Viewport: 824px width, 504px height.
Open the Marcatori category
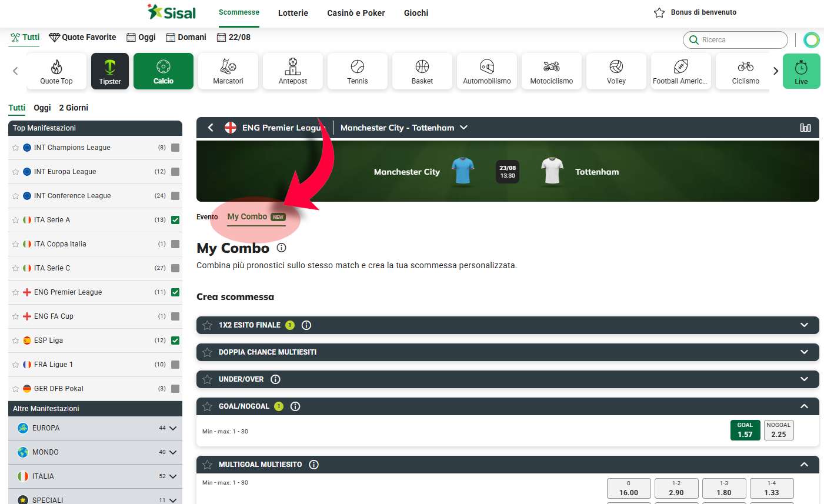(228, 71)
